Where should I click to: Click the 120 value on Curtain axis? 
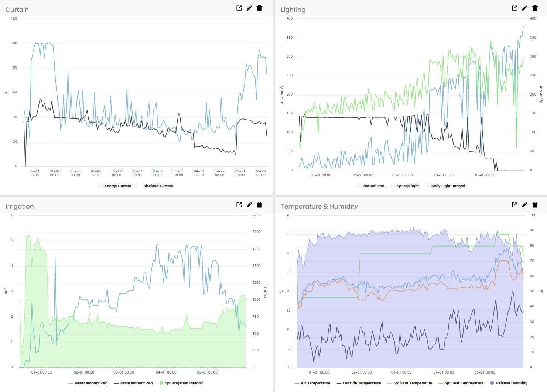click(x=14, y=18)
